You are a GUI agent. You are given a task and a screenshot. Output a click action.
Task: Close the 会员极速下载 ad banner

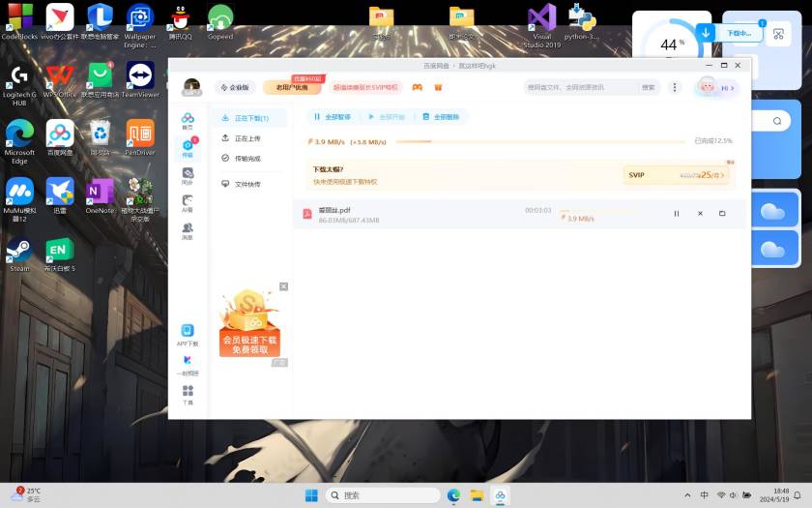pos(284,286)
